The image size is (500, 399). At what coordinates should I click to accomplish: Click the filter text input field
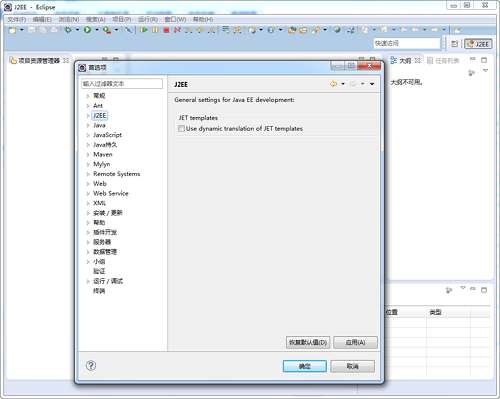tap(122, 84)
